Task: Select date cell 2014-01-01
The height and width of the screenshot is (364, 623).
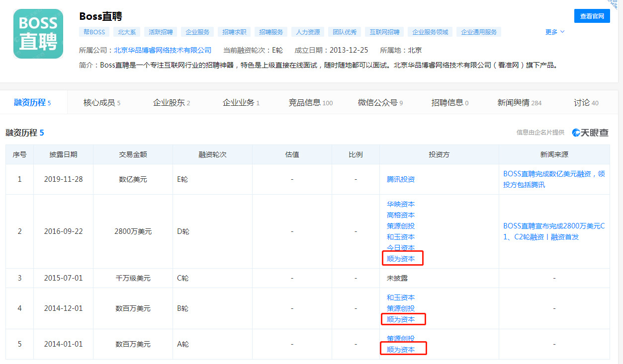Action: point(63,344)
